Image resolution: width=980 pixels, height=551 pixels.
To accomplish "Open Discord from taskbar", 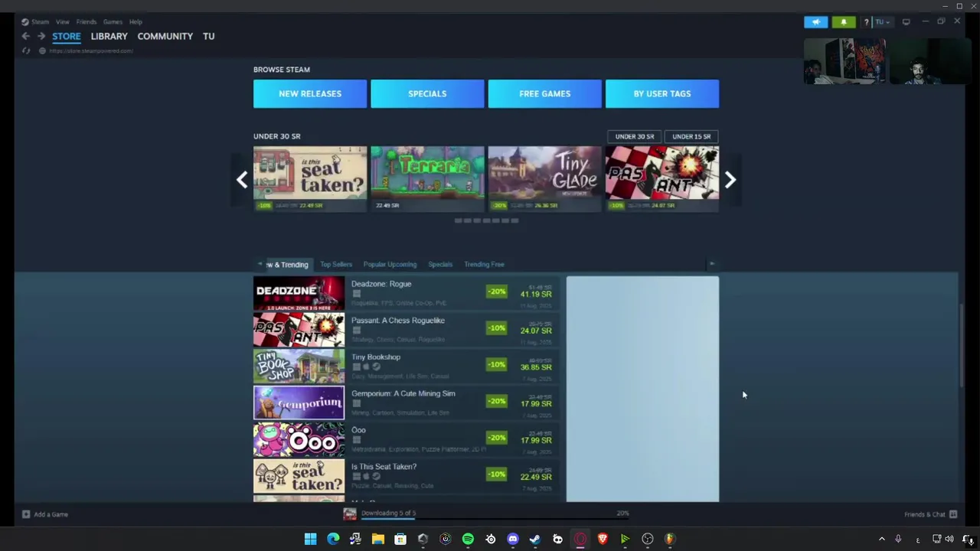I will pyautogui.click(x=513, y=539).
